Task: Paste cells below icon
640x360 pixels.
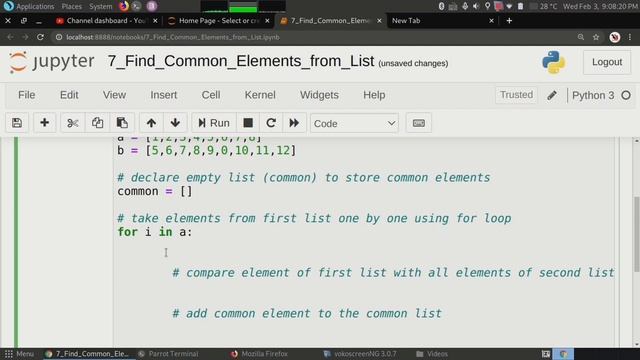Action: pos(122,123)
